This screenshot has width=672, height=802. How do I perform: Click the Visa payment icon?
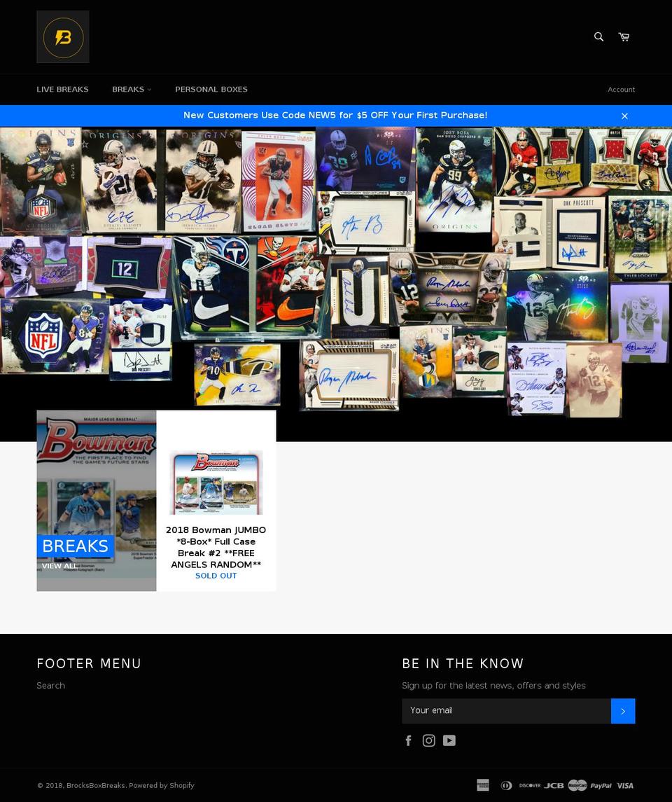click(625, 786)
